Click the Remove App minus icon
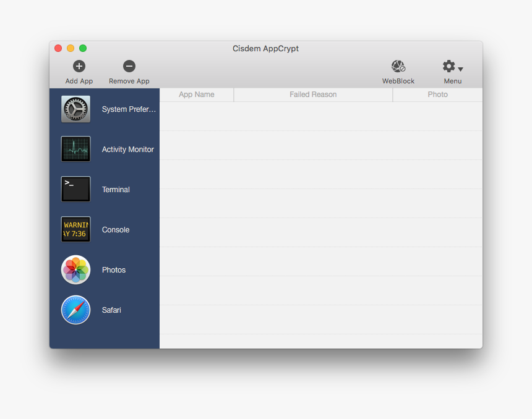The height and width of the screenshot is (419, 532). pyautogui.click(x=129, y=66)
